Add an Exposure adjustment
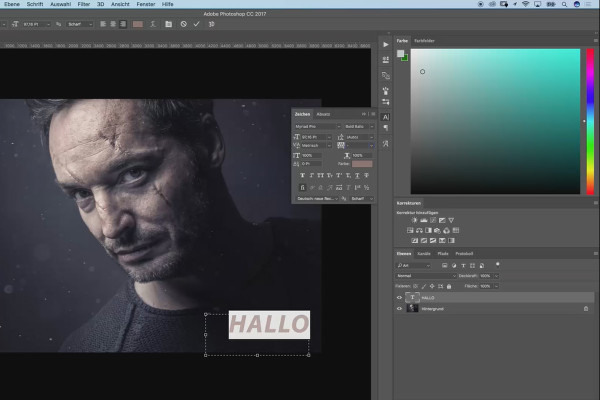 pos(442,220)
